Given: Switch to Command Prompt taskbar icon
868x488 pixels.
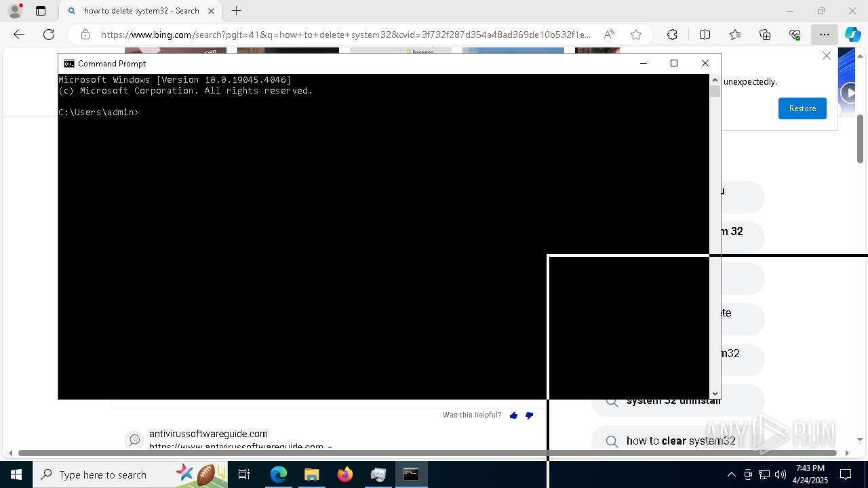Looking at the screenshot, I should tap(411, 474).
